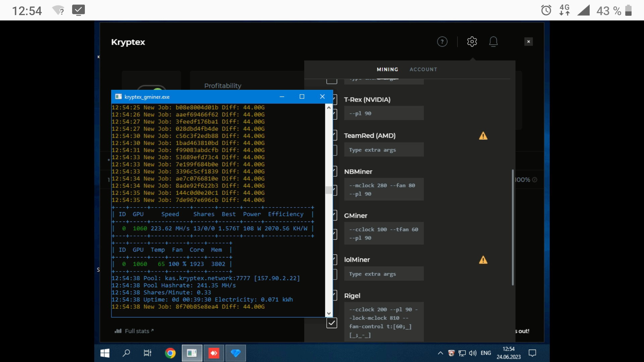This screenshot has width=644, height=362.
Task: Open Kryptex settings gear
Action: click(472, 42)
